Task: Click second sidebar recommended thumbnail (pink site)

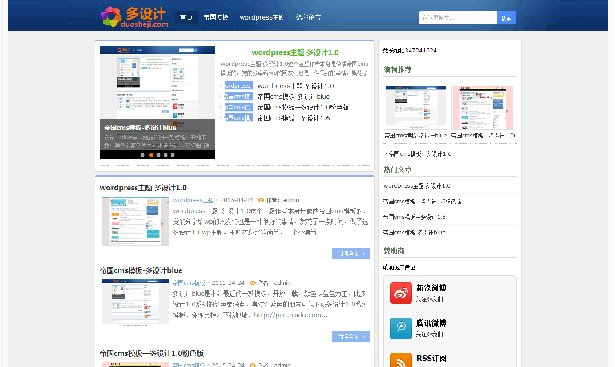Action: coord(482,107)
